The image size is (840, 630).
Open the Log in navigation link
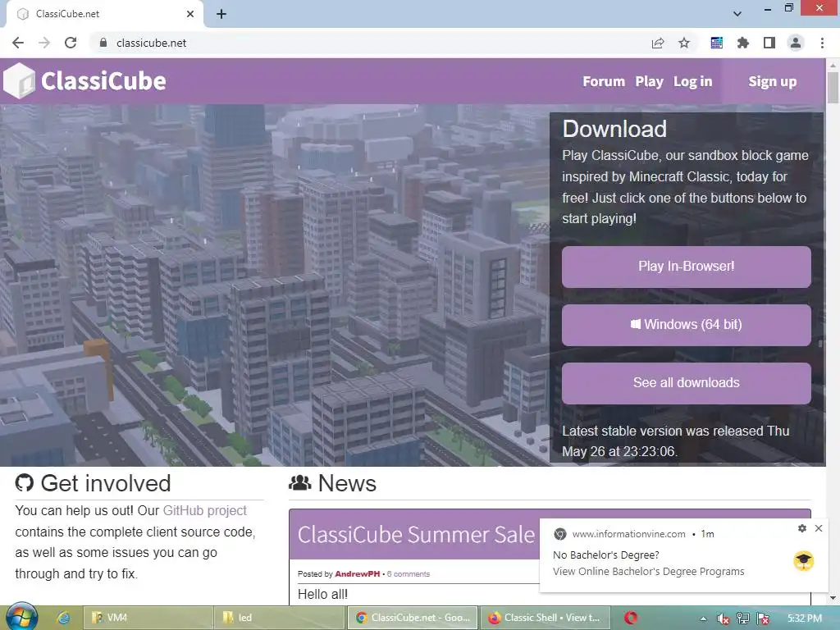pos(692,81)
